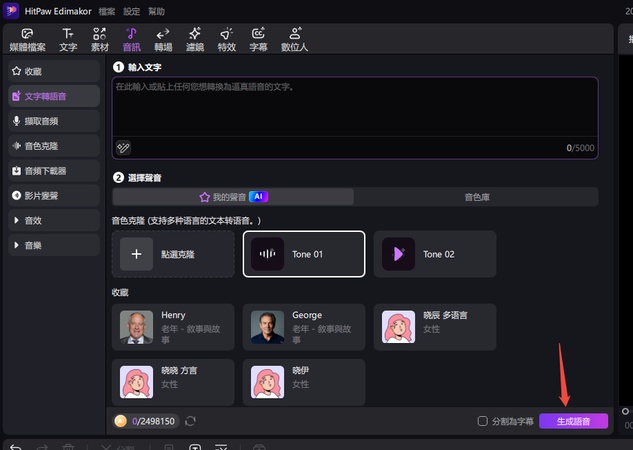
Task: Click the AI credits coin icon
Action: point(120,421)
